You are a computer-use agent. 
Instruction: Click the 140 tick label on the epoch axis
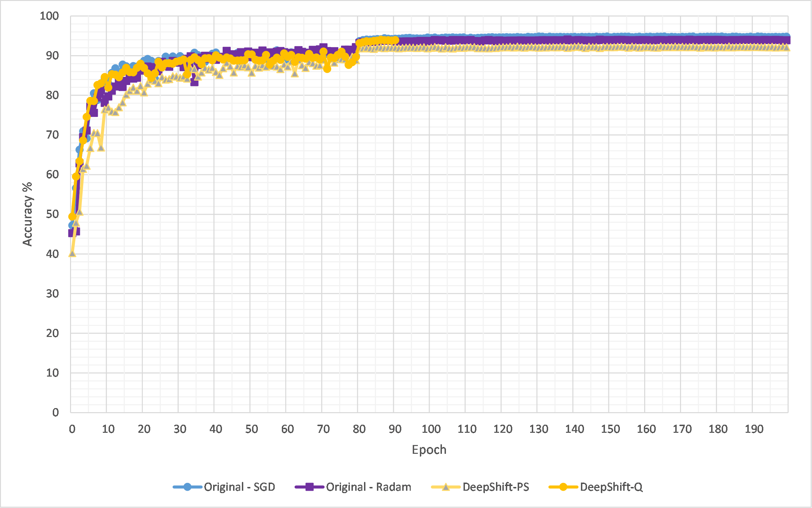point(574,429)
